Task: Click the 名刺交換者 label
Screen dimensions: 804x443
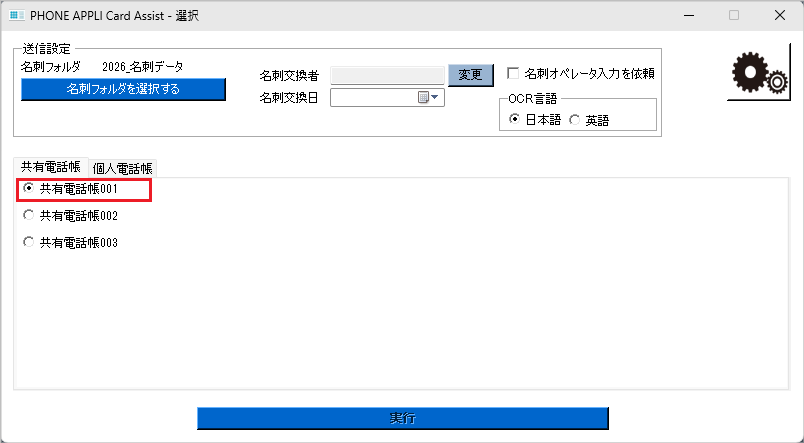Action: click(x=289, y=76)
